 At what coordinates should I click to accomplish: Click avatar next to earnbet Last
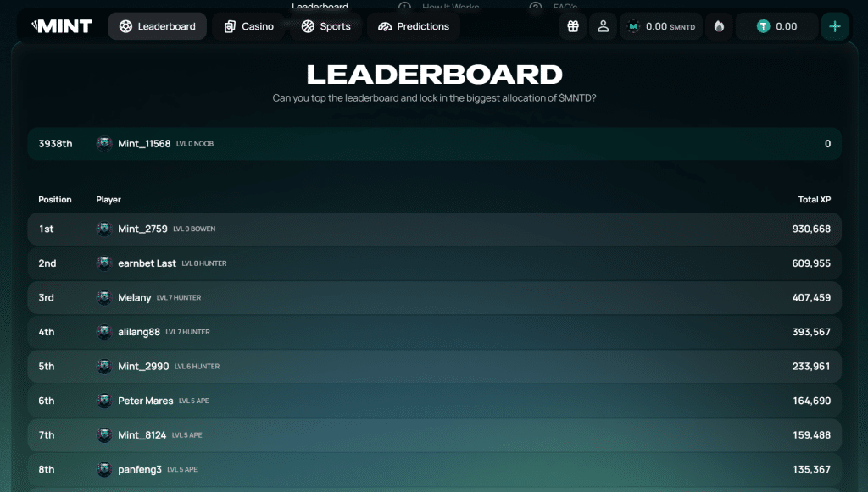point(104,263)
